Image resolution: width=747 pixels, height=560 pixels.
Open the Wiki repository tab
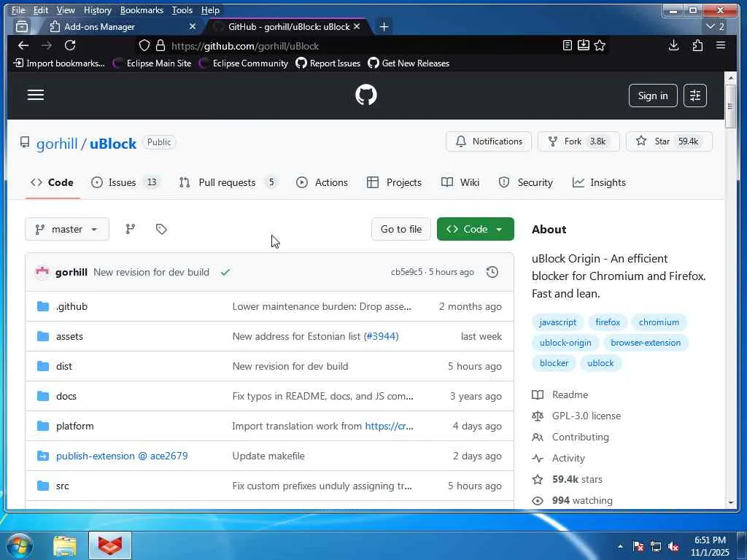460,182
